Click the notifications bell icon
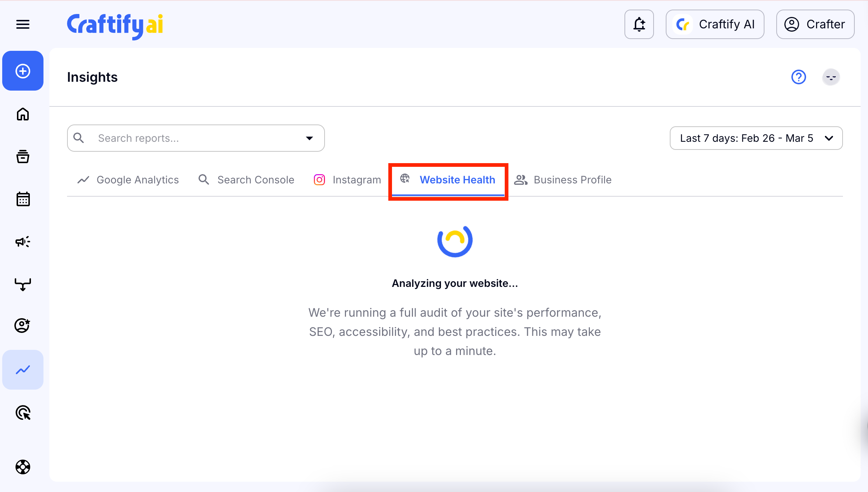 pyautogui.click(x=639, y=25)
